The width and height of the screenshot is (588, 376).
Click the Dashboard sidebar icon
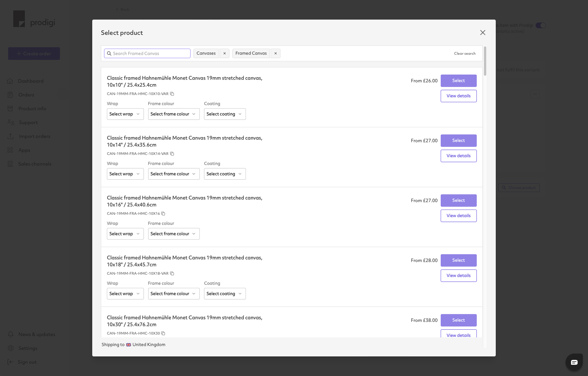(10, 81)
